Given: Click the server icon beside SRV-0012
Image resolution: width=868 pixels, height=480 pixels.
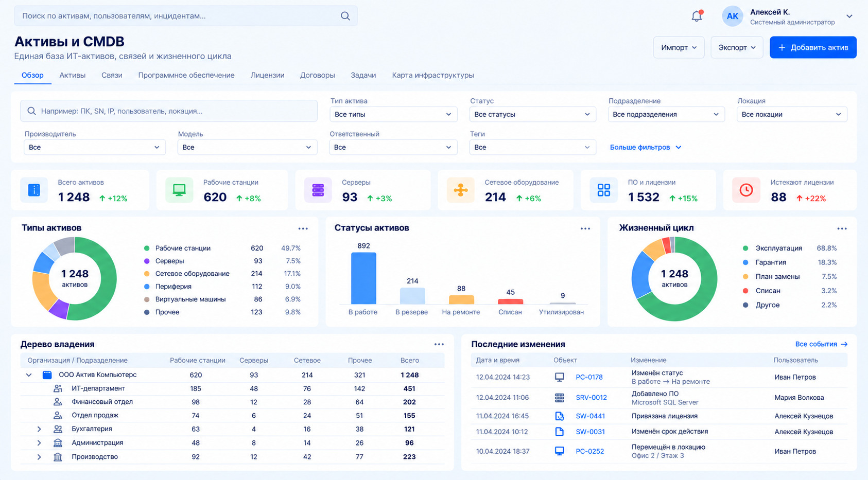Looking at the screenshot, I should click(x=560, y=398).
